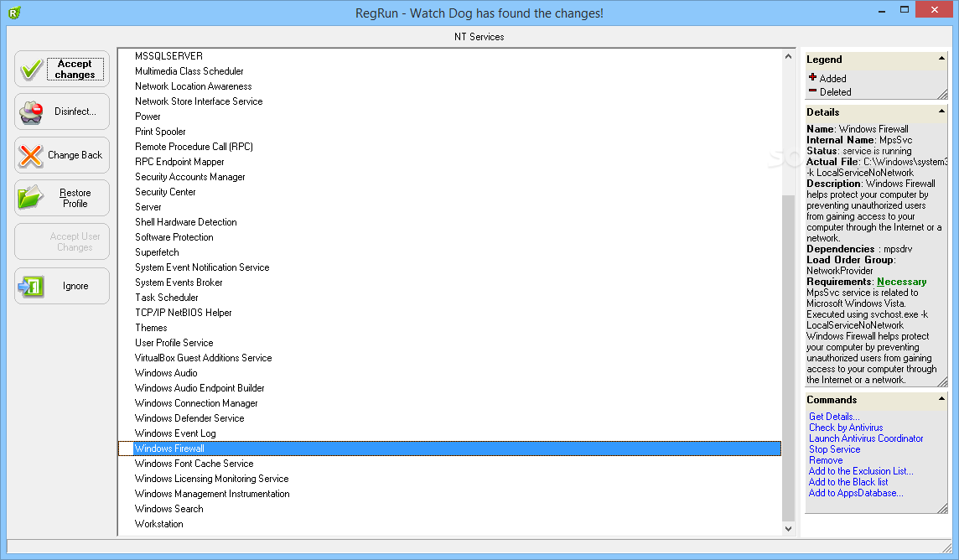
Task: Select RPC Endpoint Mapper
Action: click(x=179, y=162)
